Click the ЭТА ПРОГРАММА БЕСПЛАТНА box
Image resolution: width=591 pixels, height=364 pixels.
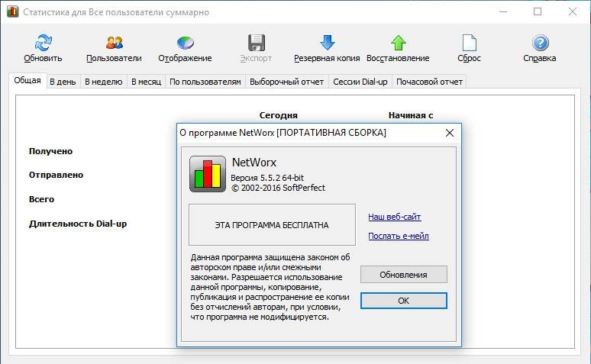pos(272,225)
